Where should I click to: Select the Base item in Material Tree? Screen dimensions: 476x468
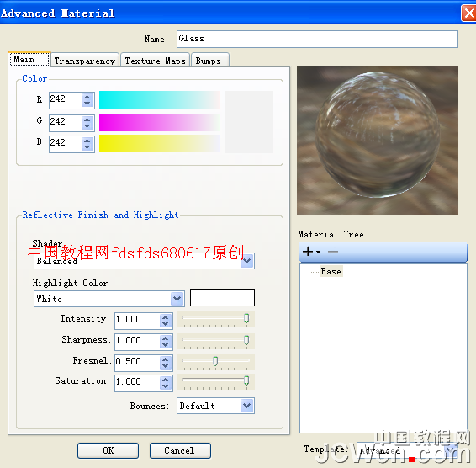[x=331, y=271]
